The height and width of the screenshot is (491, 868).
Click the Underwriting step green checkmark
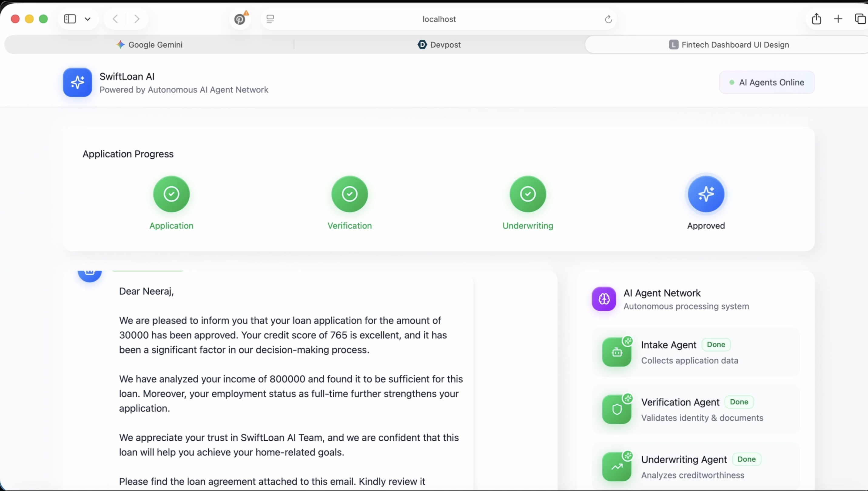tap(528, 194)
